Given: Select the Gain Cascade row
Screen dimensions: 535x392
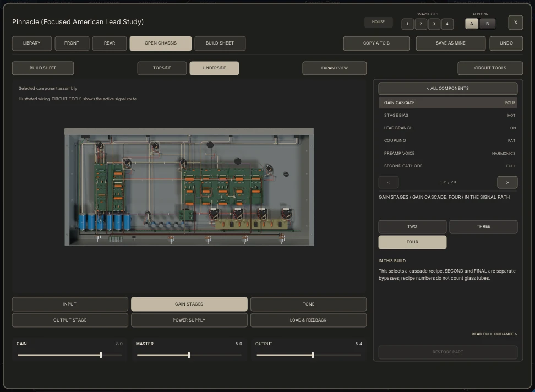Looking at the screenshot, I should point(447,103).
